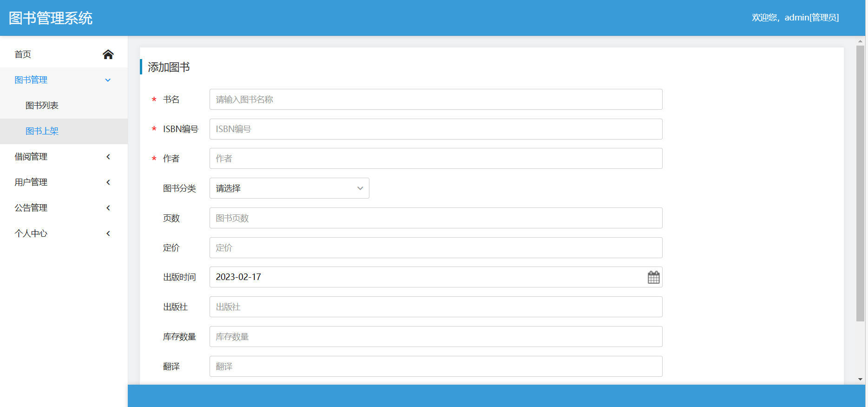The image size is (868, 407).
Task: Open the calendar icon in 出版时间 field
Action: (653, 277)
